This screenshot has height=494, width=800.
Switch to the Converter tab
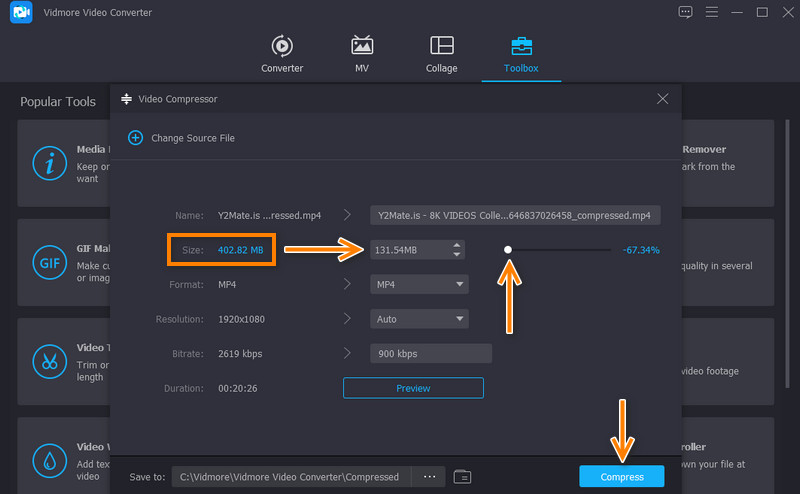[282, 55]
